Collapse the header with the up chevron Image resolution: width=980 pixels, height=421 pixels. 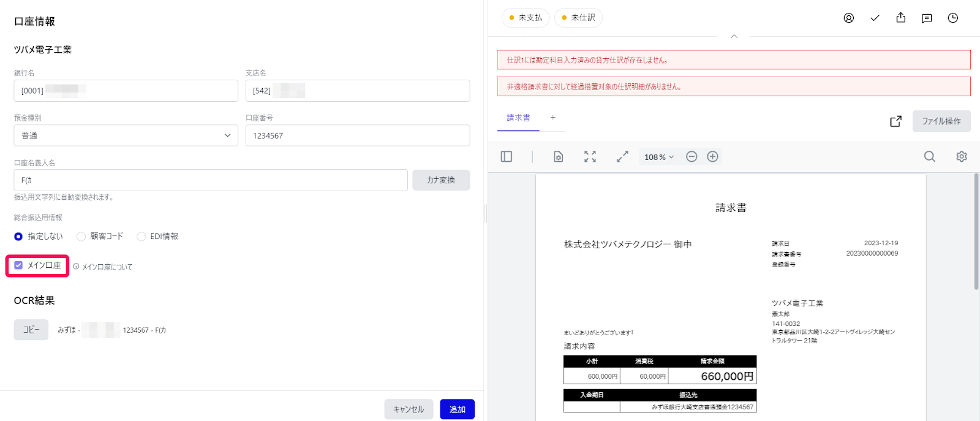point(734,36)
